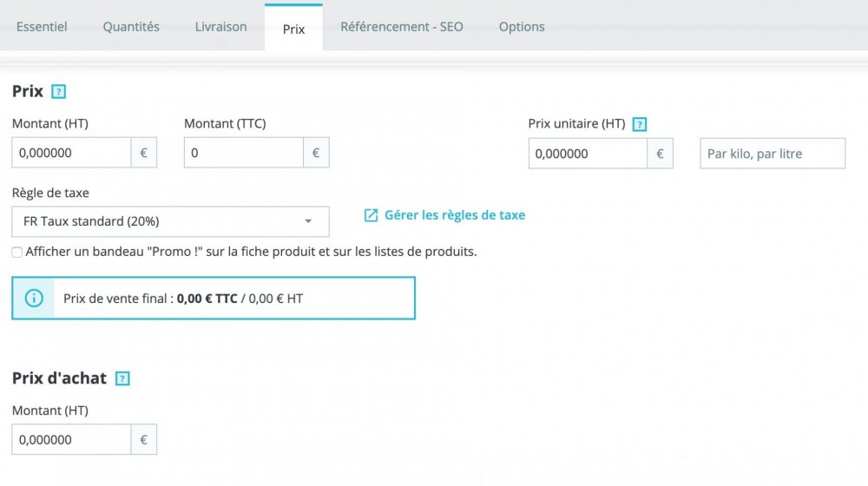
Task: Click into the Montant (TTC) input field
Action: tap(243, 153)
